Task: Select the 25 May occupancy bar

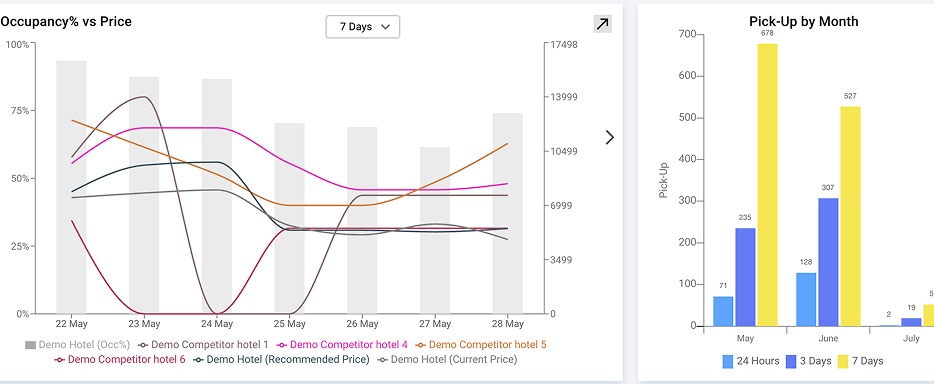Action: pyautogui.click(x=289, y=218)
